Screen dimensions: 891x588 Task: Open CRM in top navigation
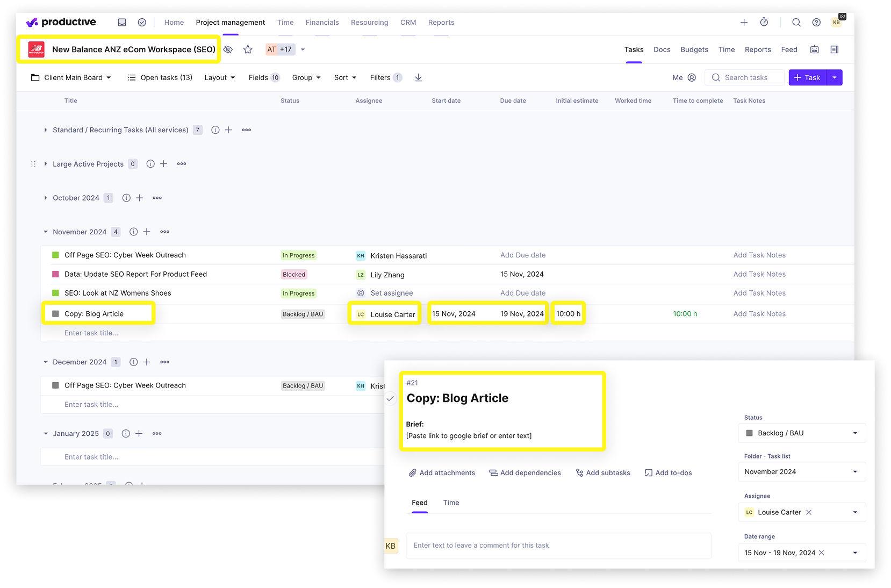coord(408,23)
